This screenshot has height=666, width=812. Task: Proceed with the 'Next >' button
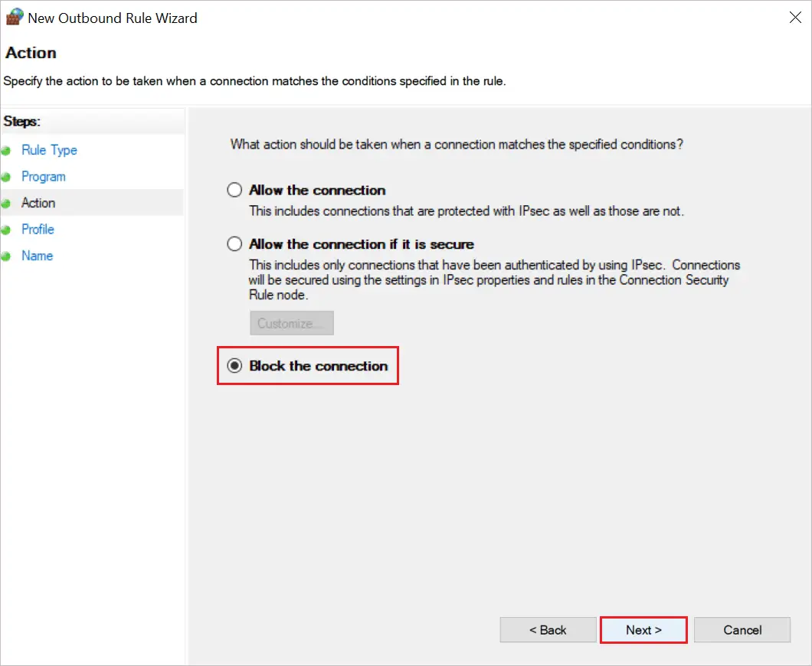(643, 630)
